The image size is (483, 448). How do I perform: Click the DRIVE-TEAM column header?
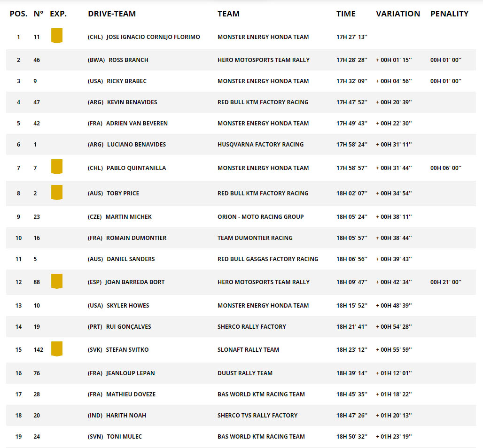tap(112, 14)
